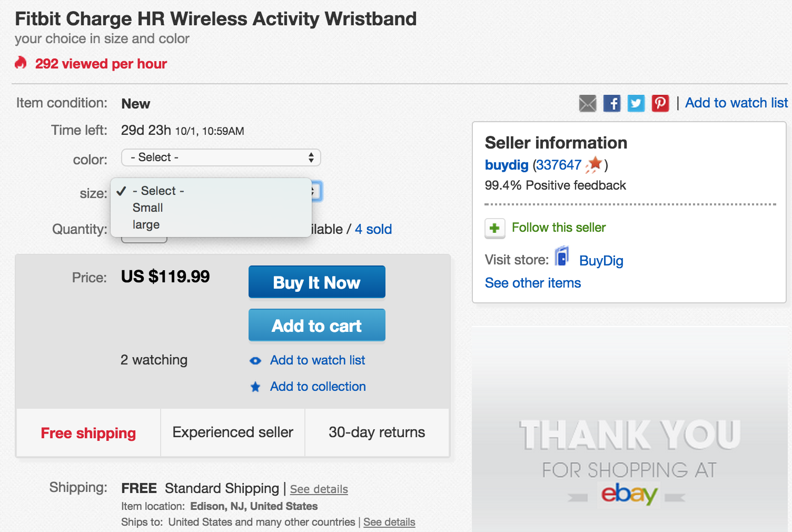This screenshot has width=792, height=532.
Task: Click Add to watch list at top right
Action: [737, 103]
